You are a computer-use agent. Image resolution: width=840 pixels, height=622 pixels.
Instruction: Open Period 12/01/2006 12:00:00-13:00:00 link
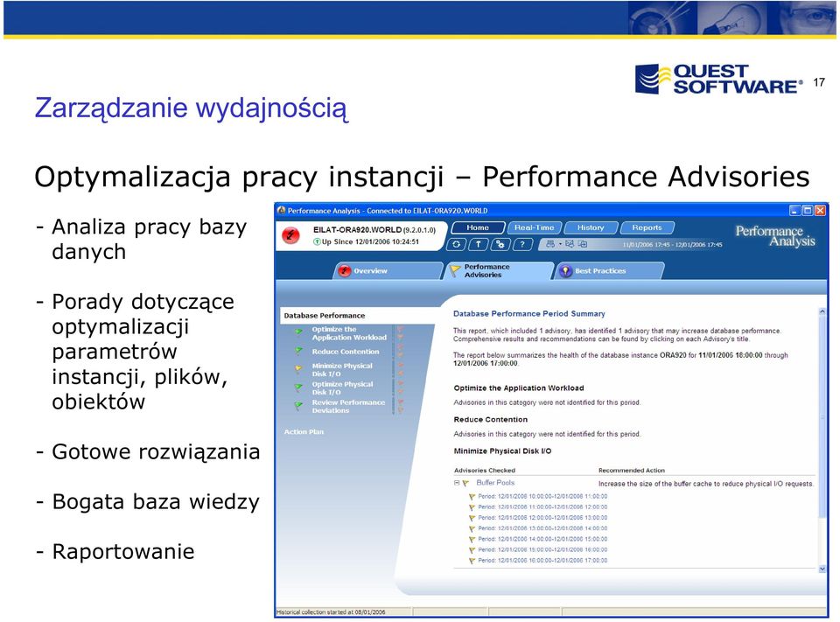(542, 518)
